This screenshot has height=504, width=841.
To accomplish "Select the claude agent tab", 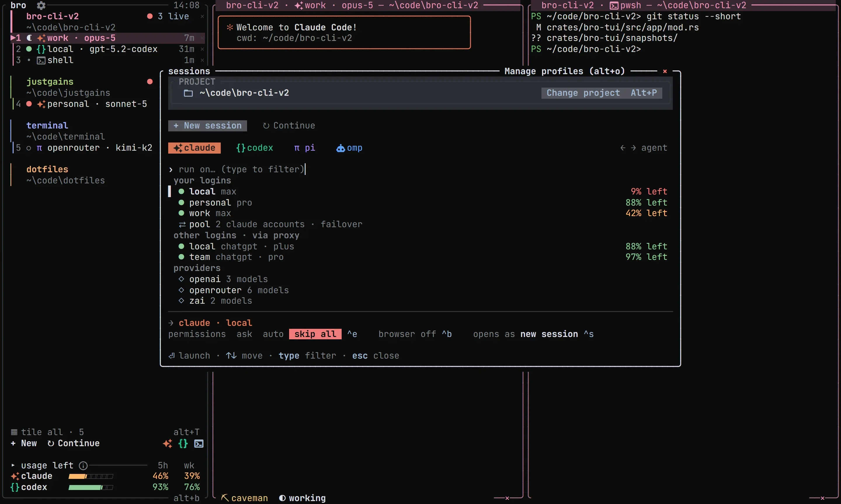I will [194, 148].
